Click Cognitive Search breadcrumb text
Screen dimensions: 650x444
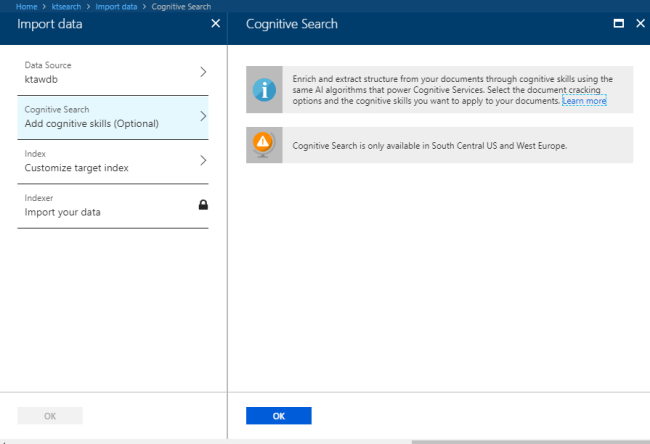[181, 7]
